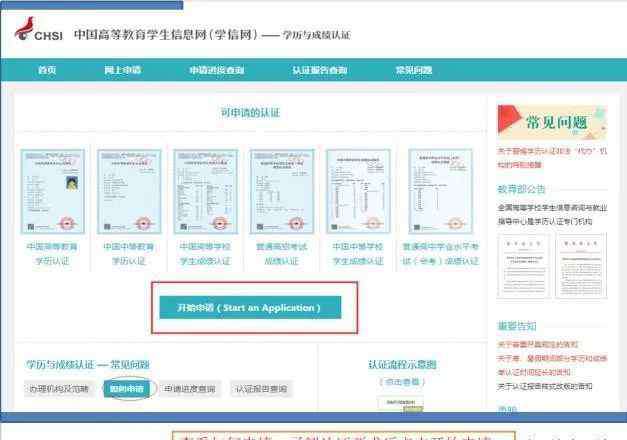The width and height of the screenshot is (627, 440).
Task: Click the （点击查看） link under 认证流程示意图
Action: tap(402, 382)
